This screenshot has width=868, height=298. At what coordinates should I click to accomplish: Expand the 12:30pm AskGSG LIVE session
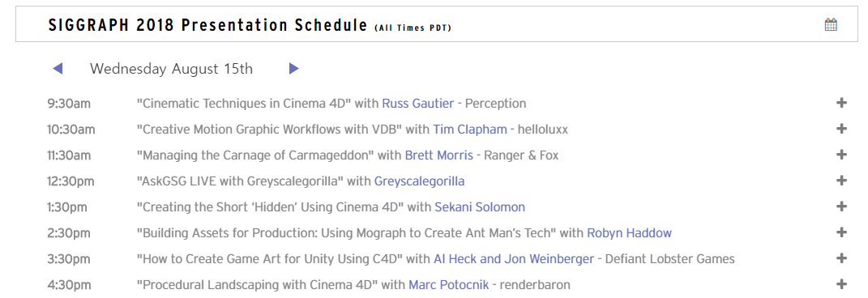[841, 181]
